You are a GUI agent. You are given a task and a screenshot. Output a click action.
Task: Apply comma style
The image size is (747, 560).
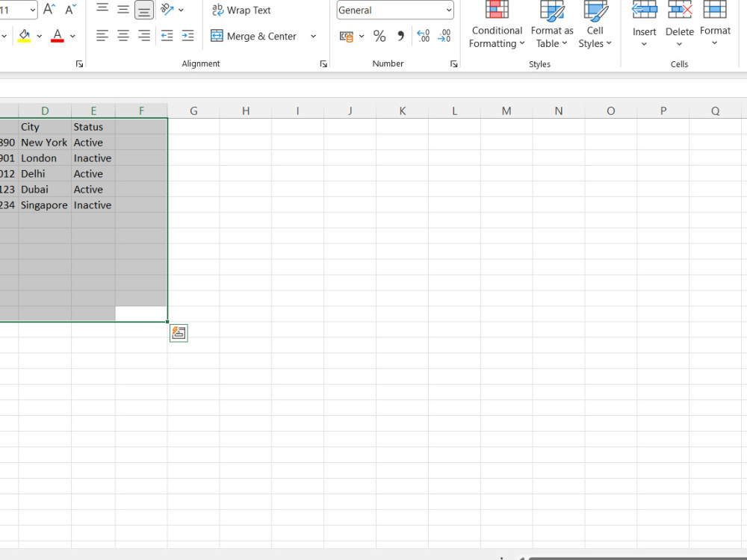tap(400, 36)
